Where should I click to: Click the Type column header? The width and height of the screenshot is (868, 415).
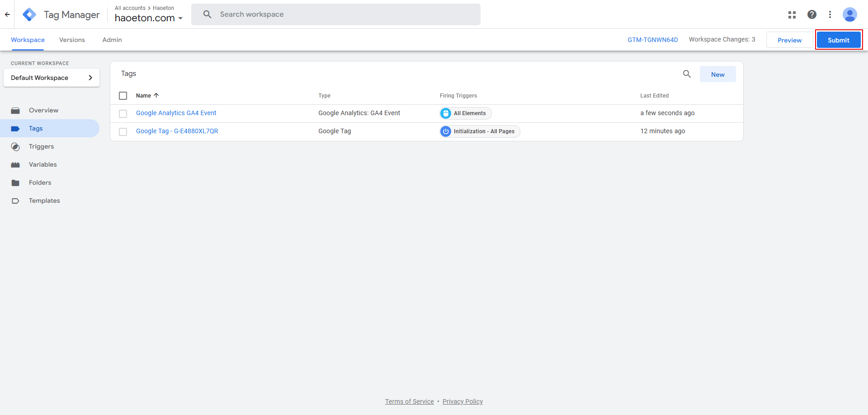[x=324, y=96]
